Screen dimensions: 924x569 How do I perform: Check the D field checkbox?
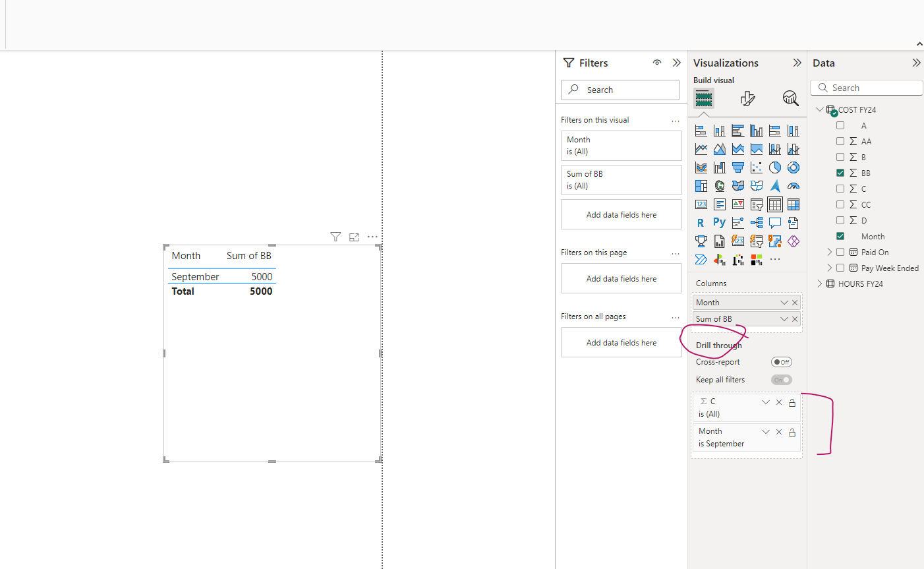pos(840,220)
